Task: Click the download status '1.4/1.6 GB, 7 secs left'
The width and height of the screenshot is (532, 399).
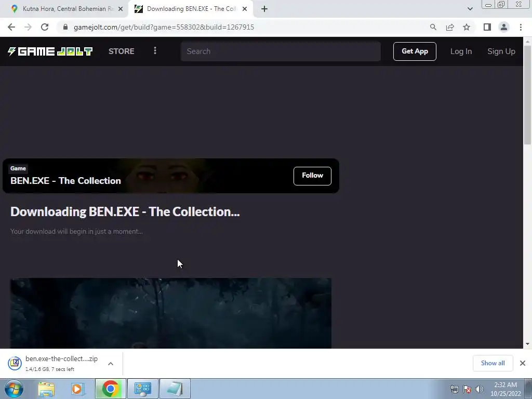Action: point(50,369)
